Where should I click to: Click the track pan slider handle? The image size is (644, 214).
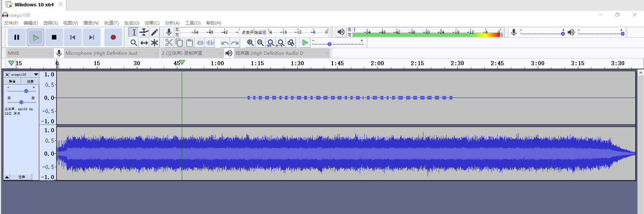point(21,102)
